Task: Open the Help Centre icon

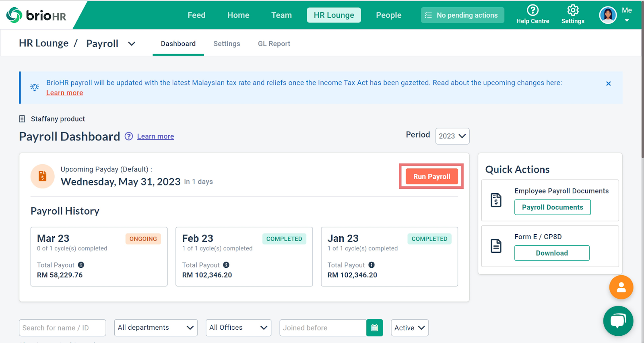Action: coord(533,10)
